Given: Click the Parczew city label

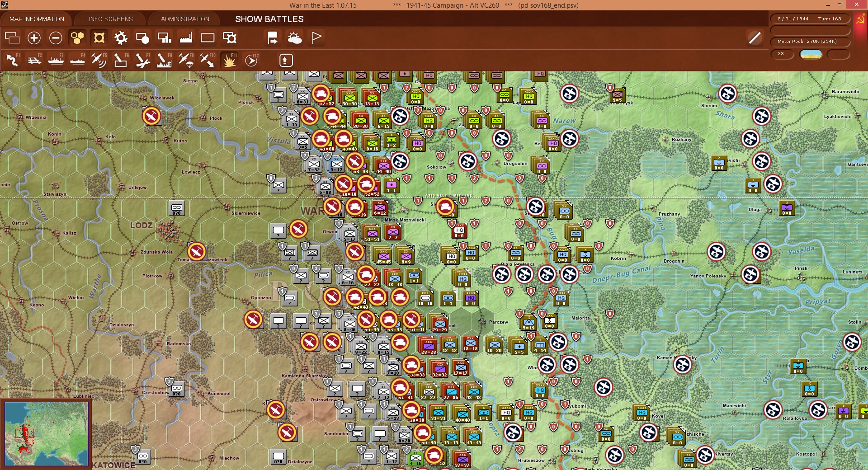Looking at the screenshot, I should (x=499, y=322).
